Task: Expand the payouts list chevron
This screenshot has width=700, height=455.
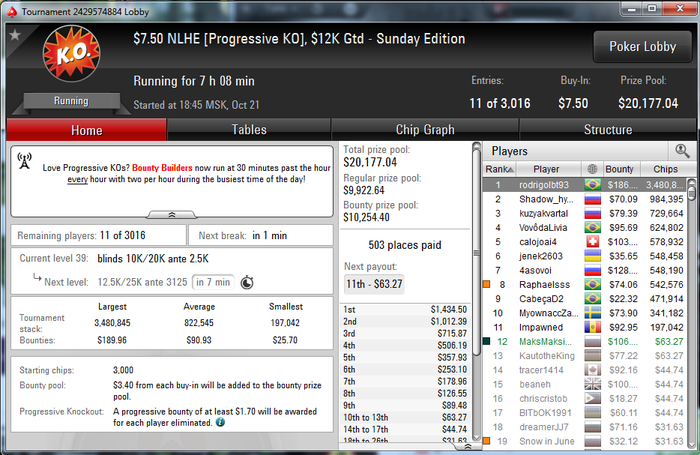Action: pyautogui.click(x=468, y=447)
